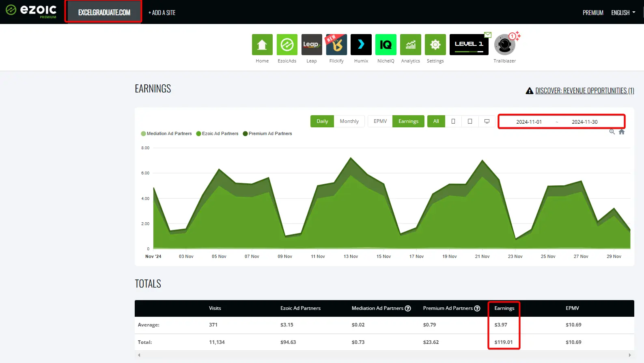Select Ezoic Ad Partners total $94.63
This screenshot has height=363, width=644.
point(288,342)
